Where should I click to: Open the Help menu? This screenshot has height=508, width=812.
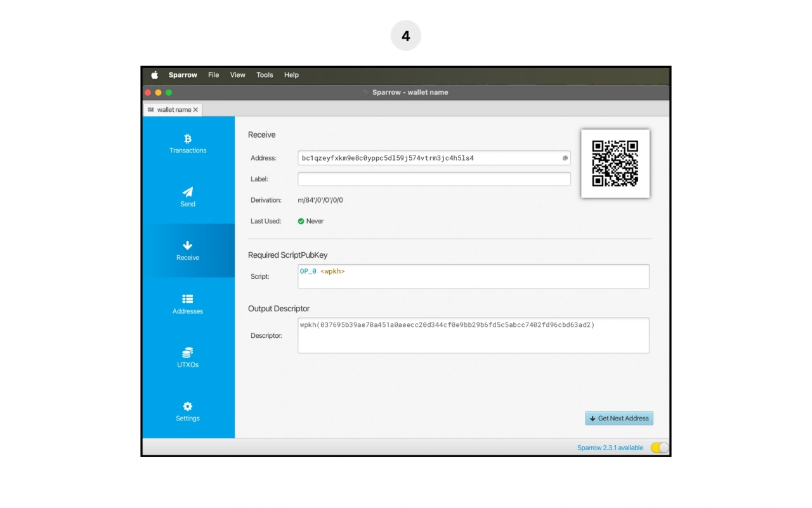(x=291, y=75)
